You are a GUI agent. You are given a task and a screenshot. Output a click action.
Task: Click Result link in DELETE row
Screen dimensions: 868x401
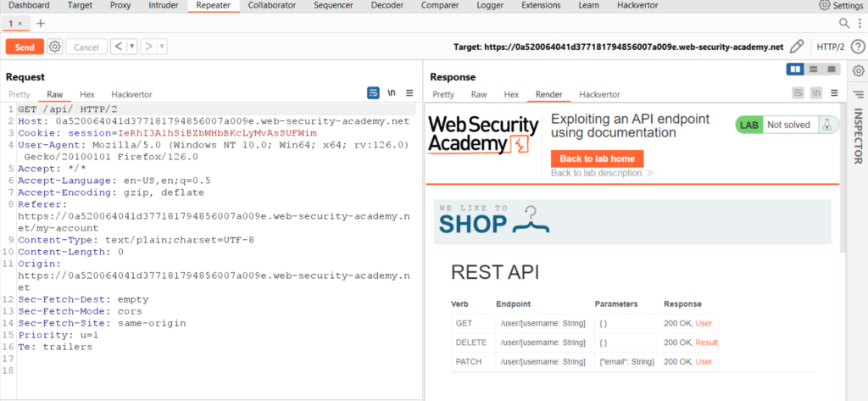(x=706, y=343)
